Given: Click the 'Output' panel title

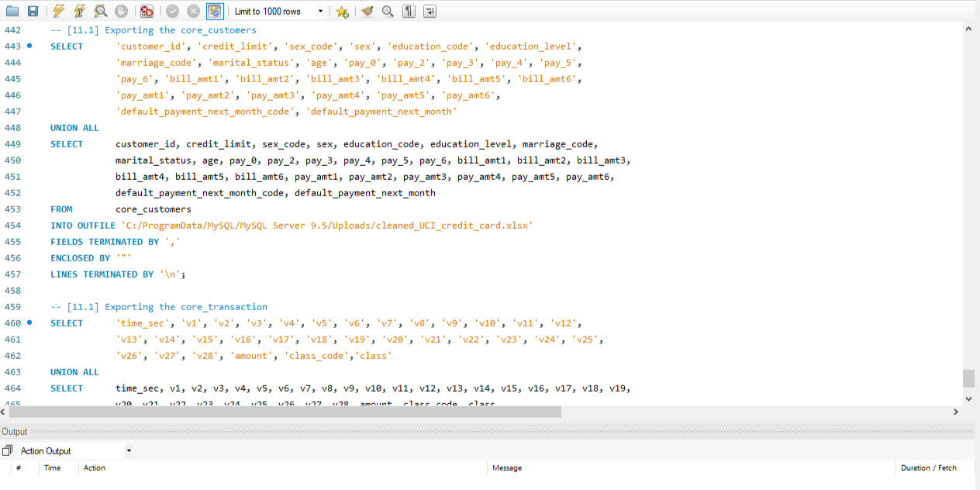Looking at the screenshot, I should coord(14,432).
